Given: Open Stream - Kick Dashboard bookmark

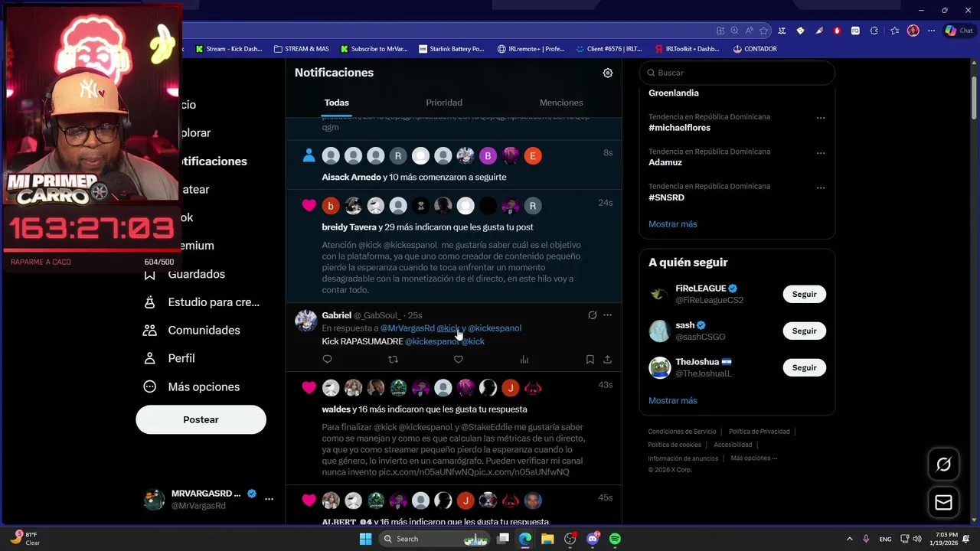Looking at the screenshot, I should pos(228,49).
